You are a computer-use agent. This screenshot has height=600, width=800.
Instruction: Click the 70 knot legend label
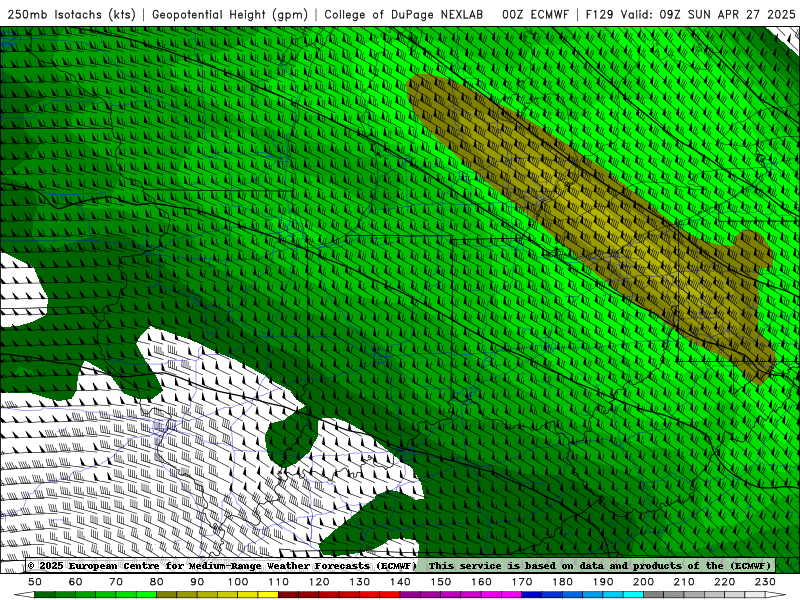tap(116, 582)
